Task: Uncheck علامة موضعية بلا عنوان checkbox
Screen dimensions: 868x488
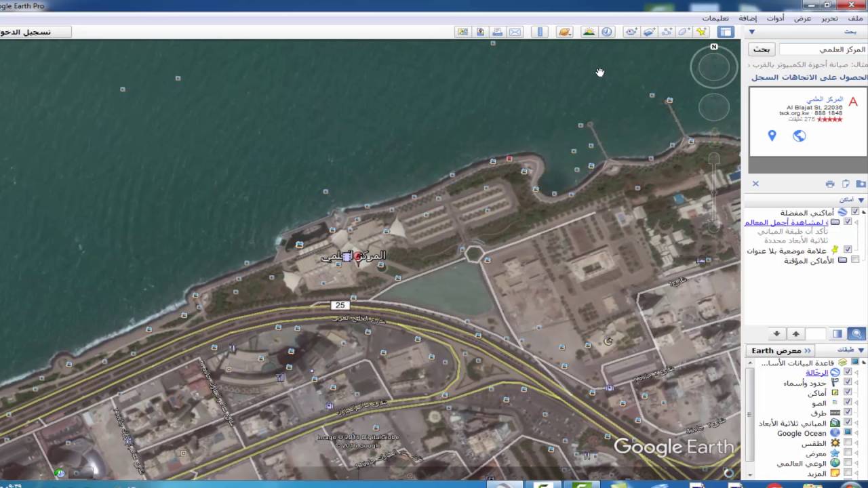Action: (x=848, y=249)
